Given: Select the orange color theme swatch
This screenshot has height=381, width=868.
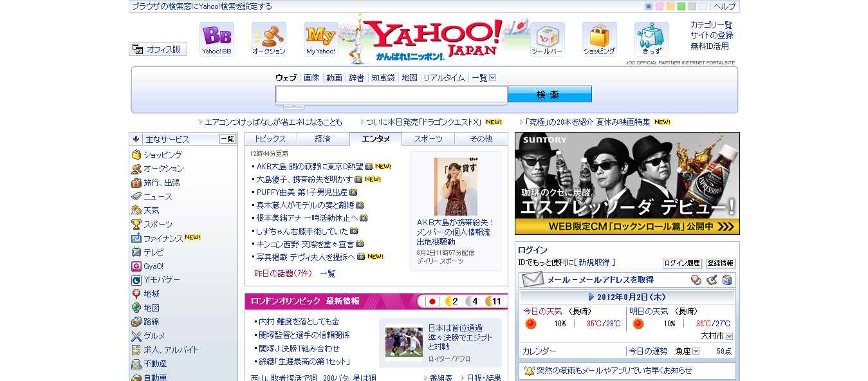Looking at the screenshot, I should [670, 6].
